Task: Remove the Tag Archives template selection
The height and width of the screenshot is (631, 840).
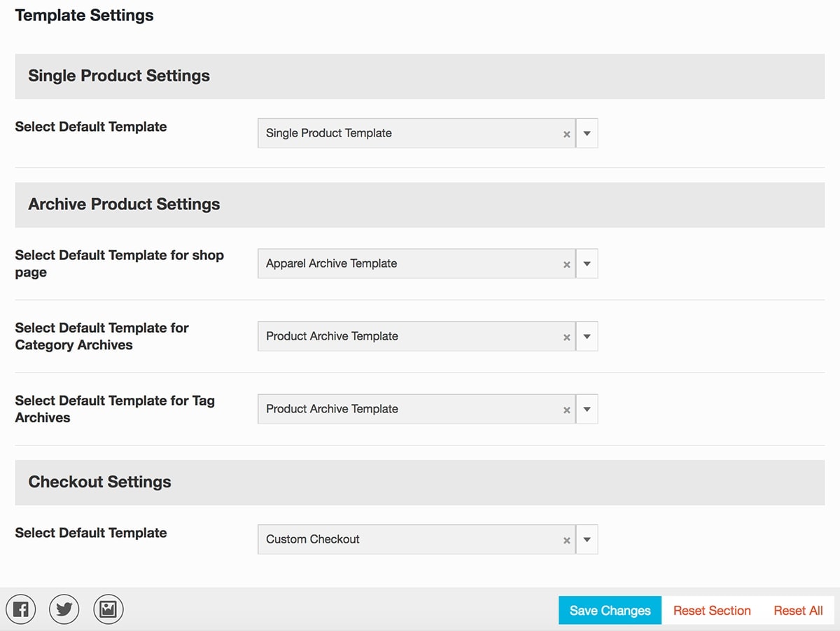Action: 567,410
